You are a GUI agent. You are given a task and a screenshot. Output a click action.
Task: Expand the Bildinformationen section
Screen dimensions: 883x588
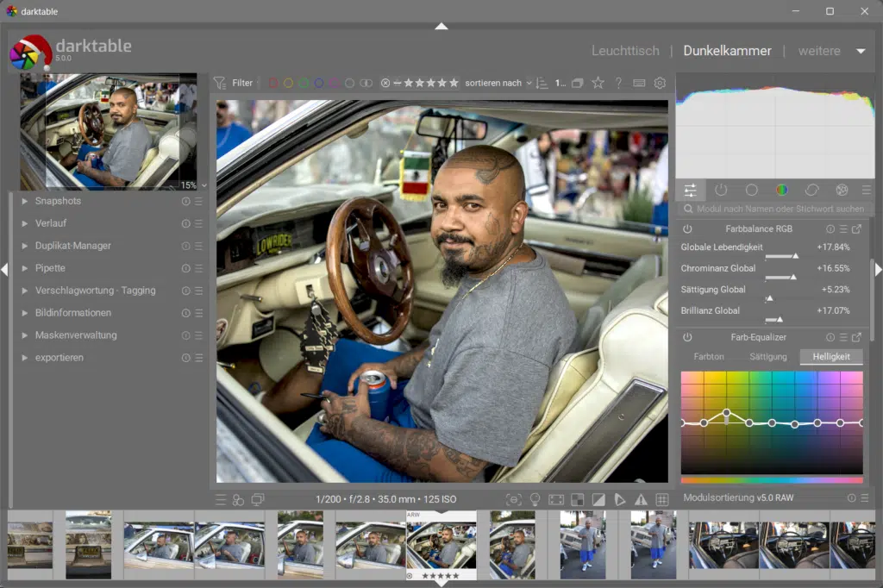pyautogui.click(x=72, y=313)
